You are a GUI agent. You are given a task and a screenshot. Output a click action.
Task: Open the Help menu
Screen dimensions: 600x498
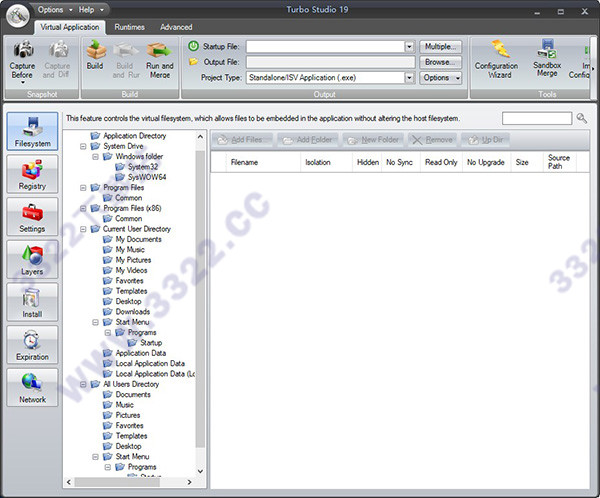(x=88, y=9)
